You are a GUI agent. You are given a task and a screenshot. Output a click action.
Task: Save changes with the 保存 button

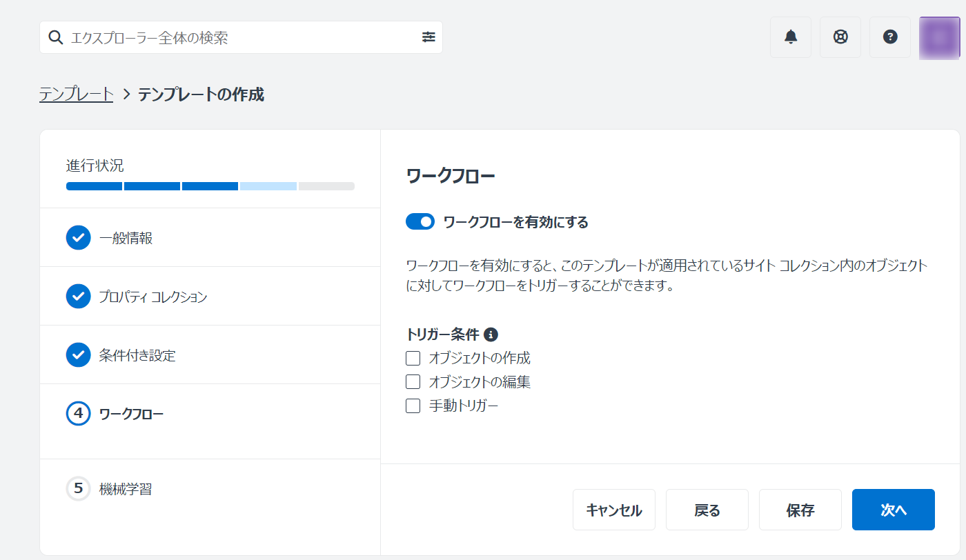coord(800,510)
